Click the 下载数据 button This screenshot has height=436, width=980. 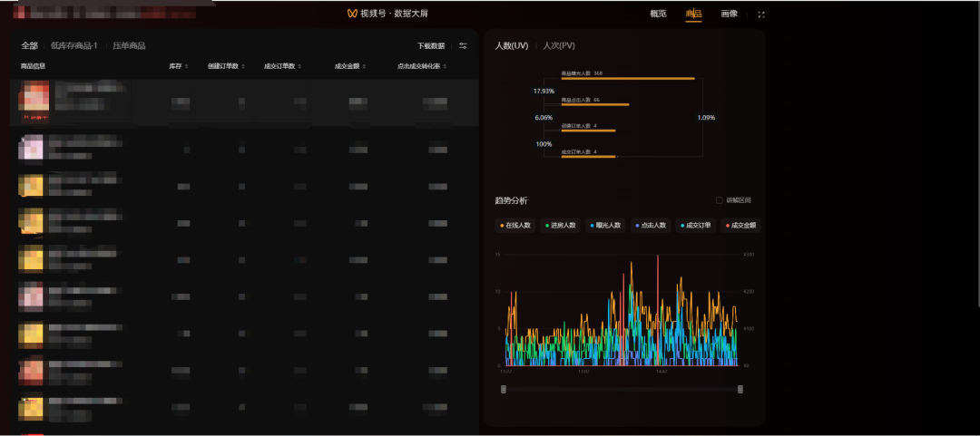click(x=431, y=45)
